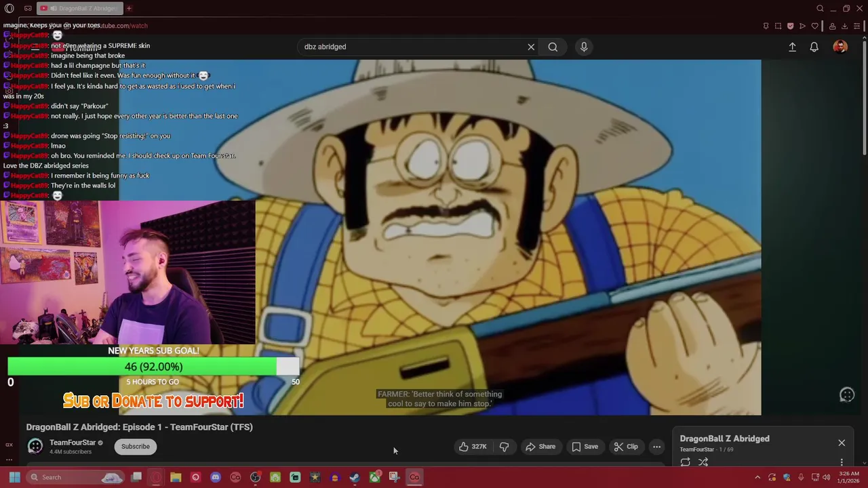Click the taskbar Search box
This screenshot has width=868, height=488.
click(x=76, y=477)
